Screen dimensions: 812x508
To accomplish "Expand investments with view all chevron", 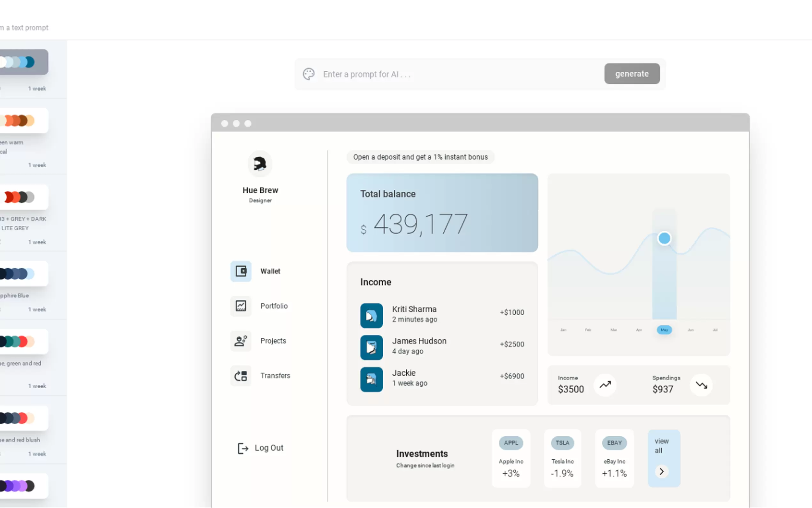I will tap(661, 472).
